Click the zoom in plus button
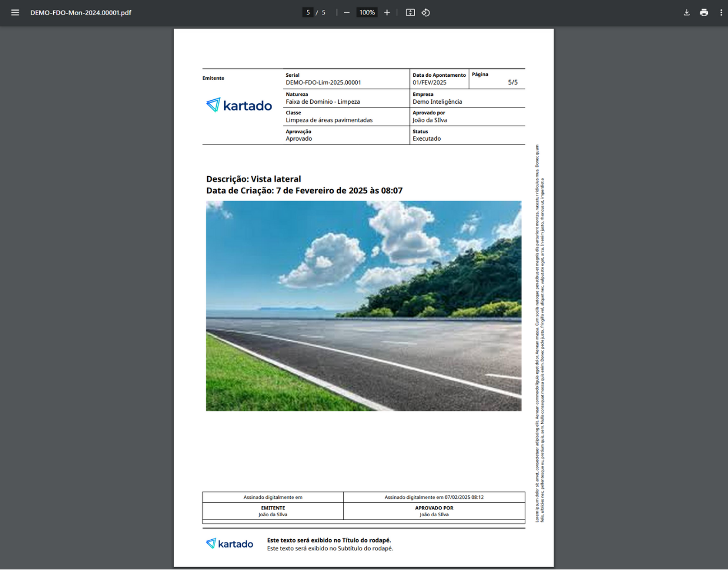This screenshot has width=728, height=570. pos(387,12)
